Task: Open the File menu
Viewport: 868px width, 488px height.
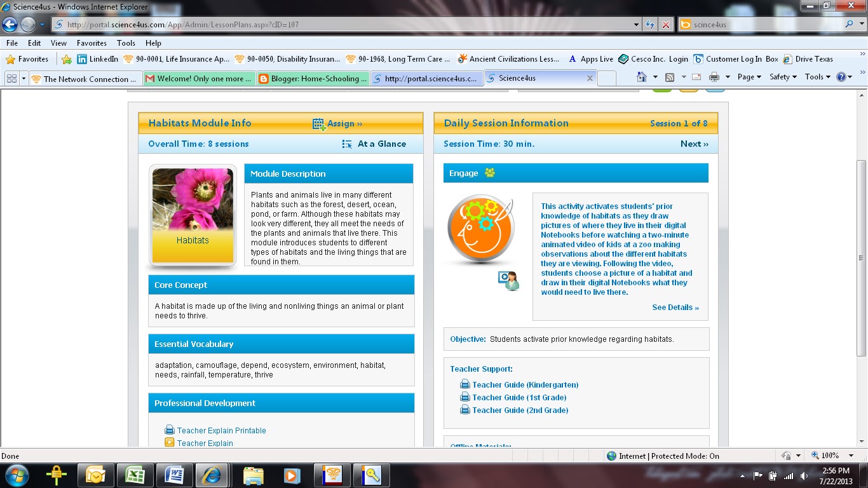Action: click(x=11, y=43)
